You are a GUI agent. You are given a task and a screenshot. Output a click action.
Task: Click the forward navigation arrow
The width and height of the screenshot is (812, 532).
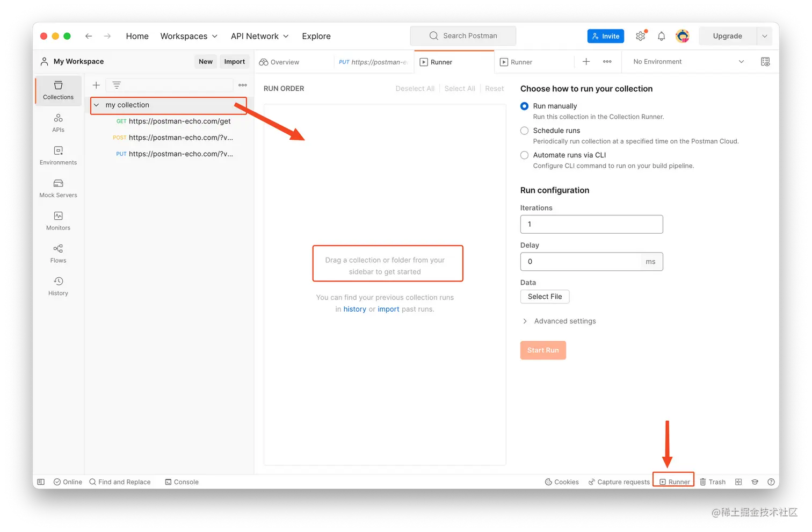pos(107,36)
